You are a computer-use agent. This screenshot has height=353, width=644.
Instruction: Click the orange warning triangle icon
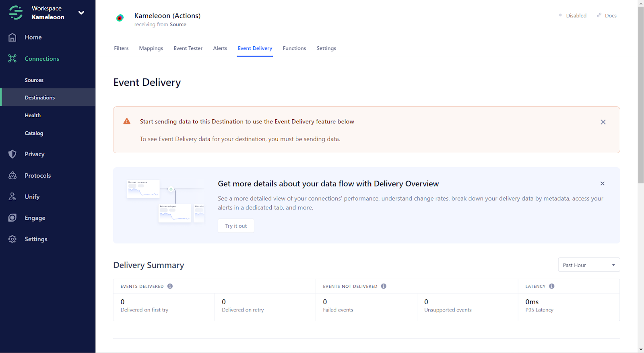pyautogui.click(x=127, y=121)
